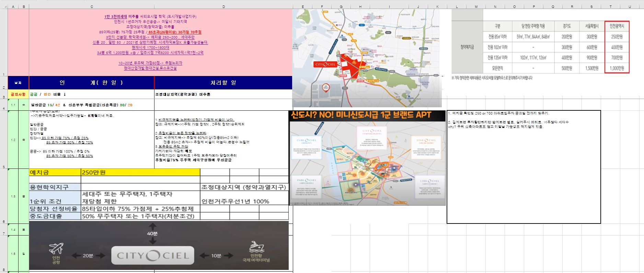644x273 pixels.
Task: Select the '인천거주우선1년 100%' cell
Action: click(x=244, y=198)
